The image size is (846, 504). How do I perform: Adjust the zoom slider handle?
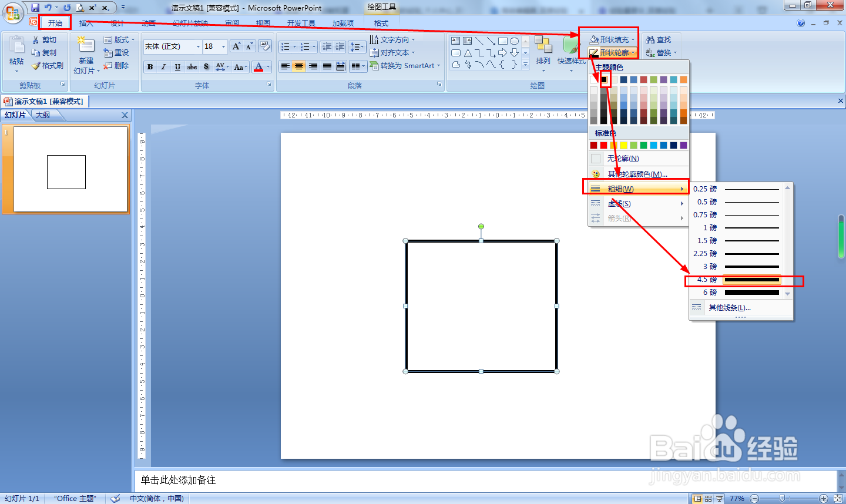pyautogui.click(x=782, y=498)
